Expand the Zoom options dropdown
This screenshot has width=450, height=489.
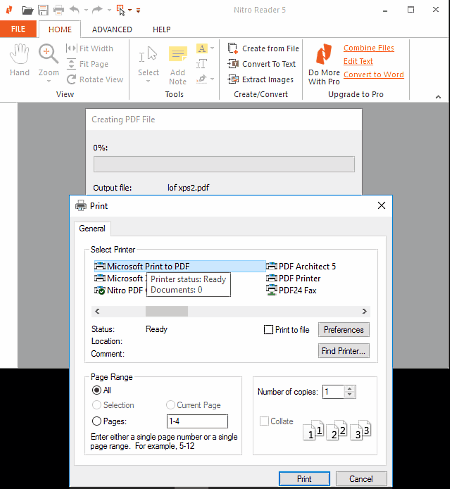49,81
